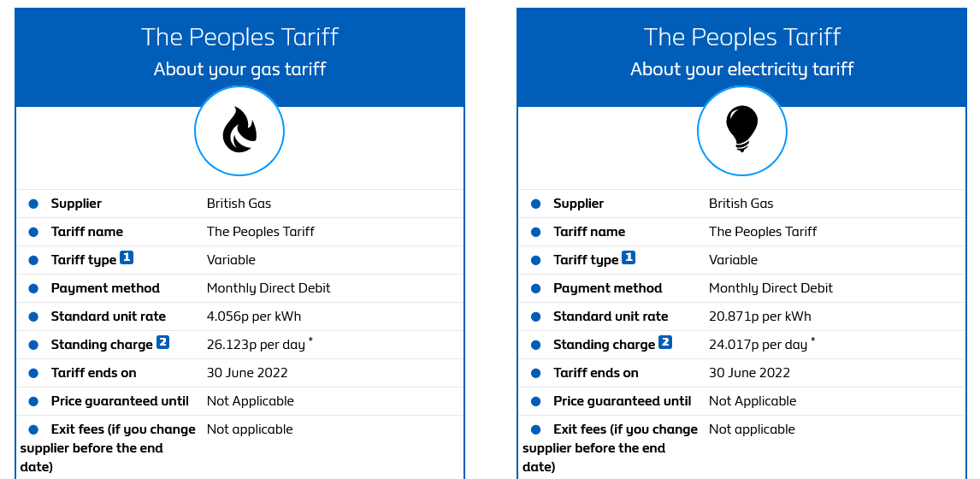Screen dimensions: 980x479
Task: Click the gas flame icon
Action: (239, 132)
